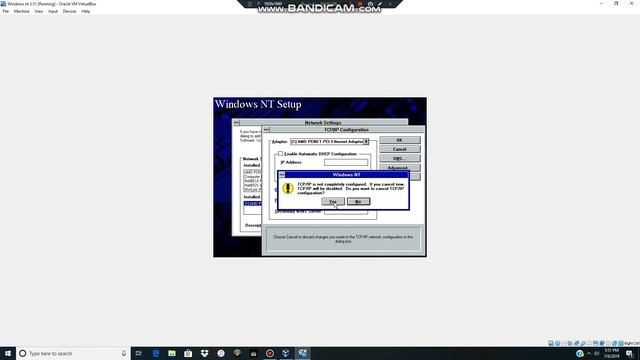Viewport: 640px width, 360px height.
Task: Click the VirtualBox optical drive status icon
Action: click(x=558, y=343)
